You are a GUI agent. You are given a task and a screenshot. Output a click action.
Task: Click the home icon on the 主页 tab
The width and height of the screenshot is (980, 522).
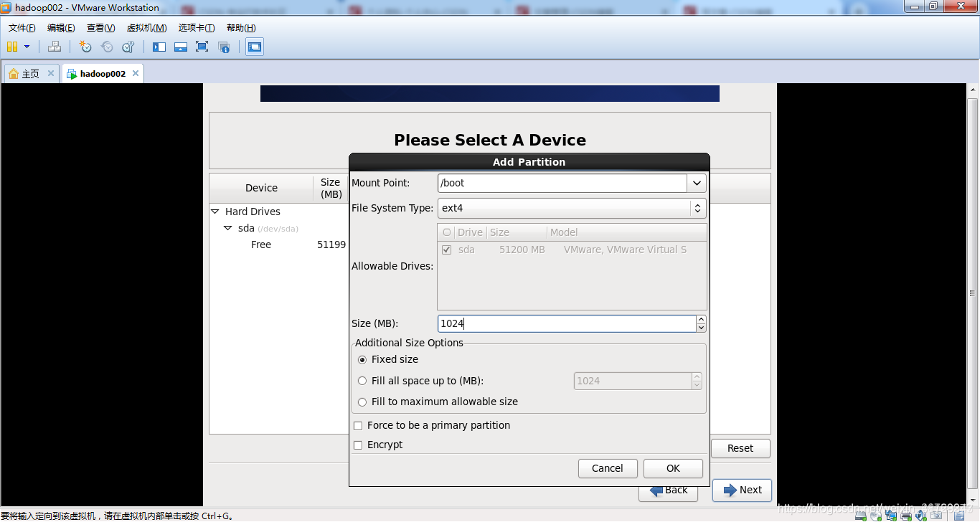[x=14, y=74]
